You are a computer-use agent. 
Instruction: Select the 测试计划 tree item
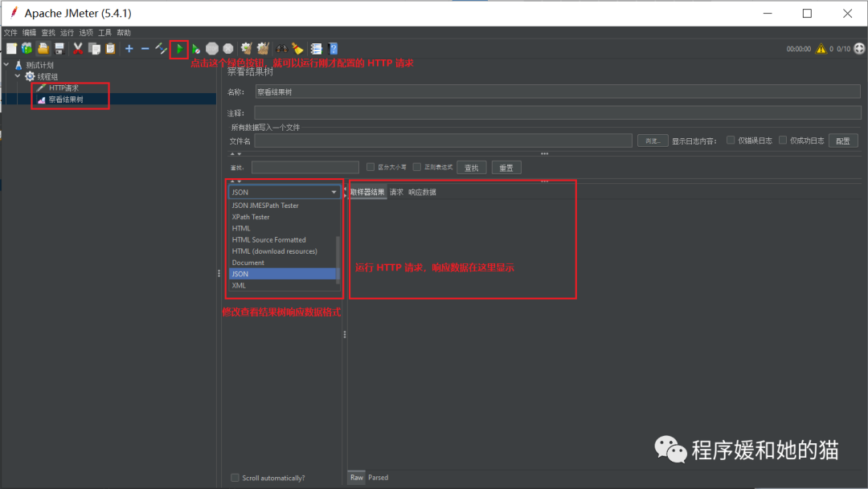pos(39,65)
